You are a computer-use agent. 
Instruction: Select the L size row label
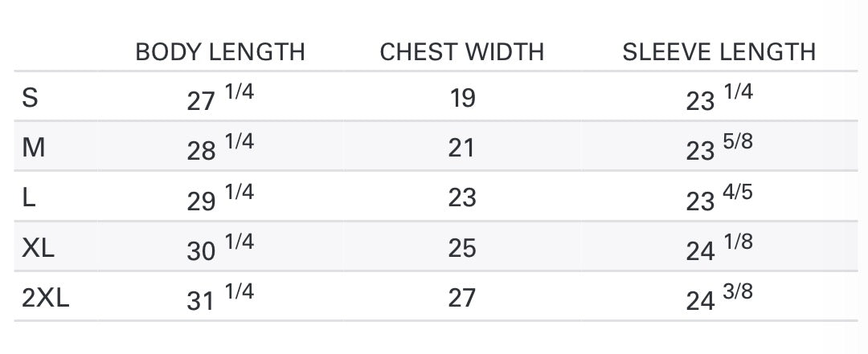[x=29, y=198]
